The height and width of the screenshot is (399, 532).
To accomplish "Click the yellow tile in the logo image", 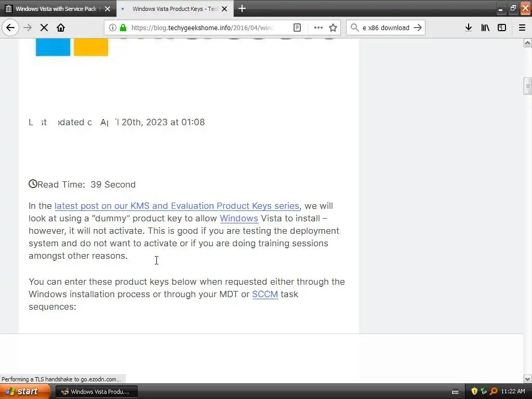I will (91, 47).
